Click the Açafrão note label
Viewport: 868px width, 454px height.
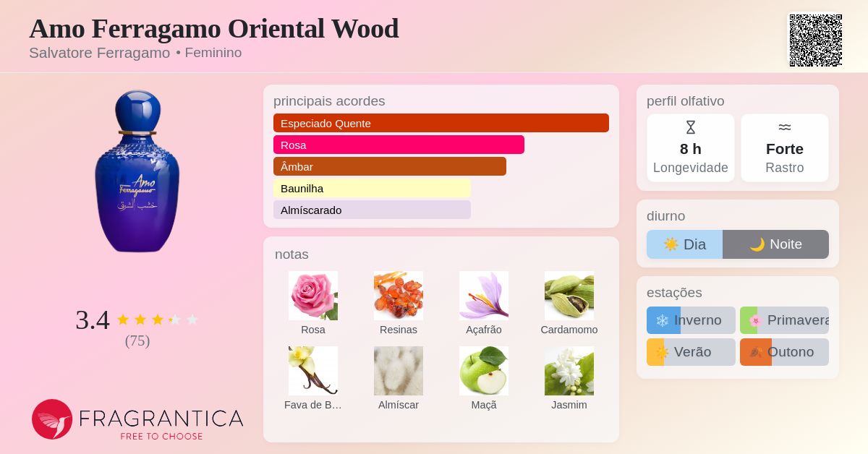pyautogui.click(x=484, y=330)
